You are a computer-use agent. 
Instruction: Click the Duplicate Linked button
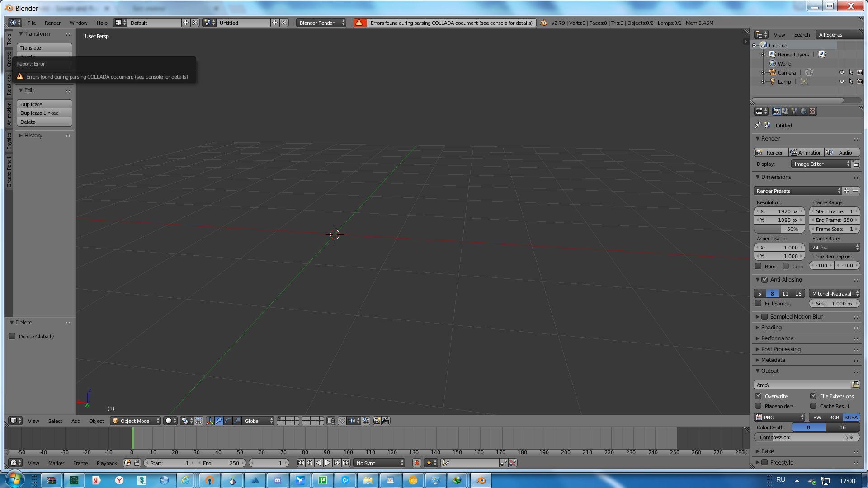click(44, 113)
